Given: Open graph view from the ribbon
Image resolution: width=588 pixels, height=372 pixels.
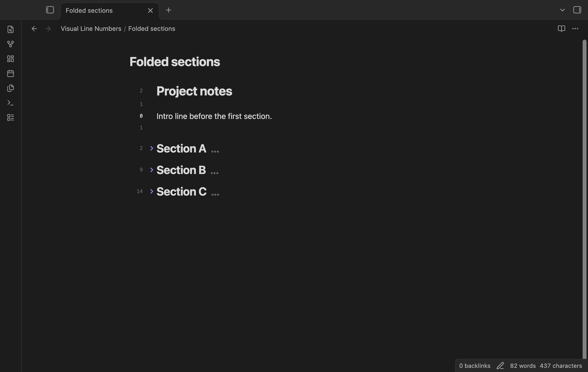Looking at the screenshot, I should (x=10, y=44).
